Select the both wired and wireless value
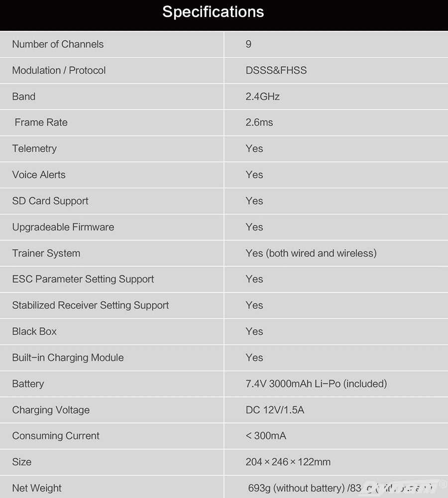 (311, 253)
